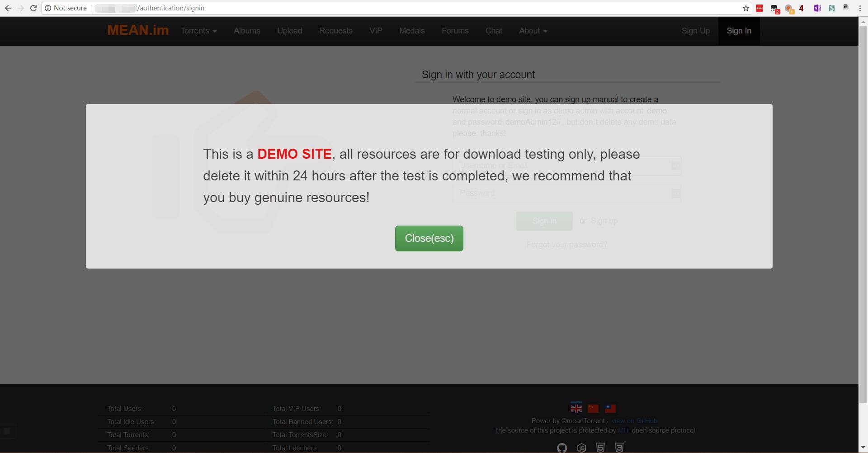Click the Node.js footer icon

581,448
